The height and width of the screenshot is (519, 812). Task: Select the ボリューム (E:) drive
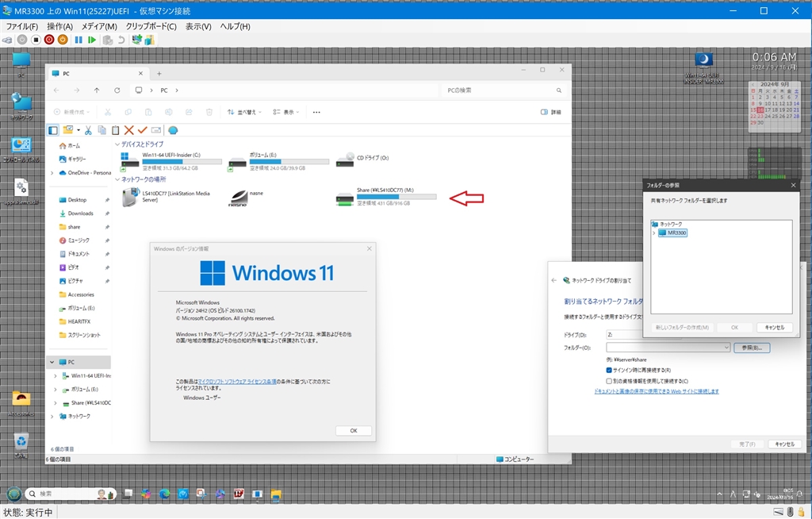tap(278, 161)
